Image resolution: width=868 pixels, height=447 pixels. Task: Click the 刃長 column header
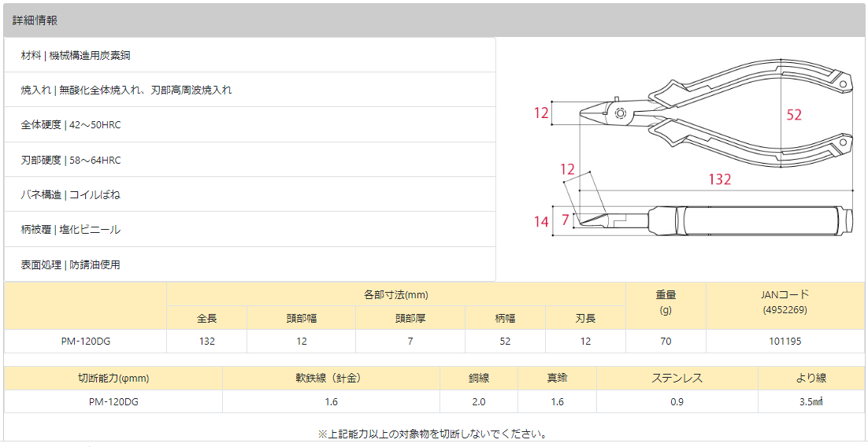pos(586,318)
